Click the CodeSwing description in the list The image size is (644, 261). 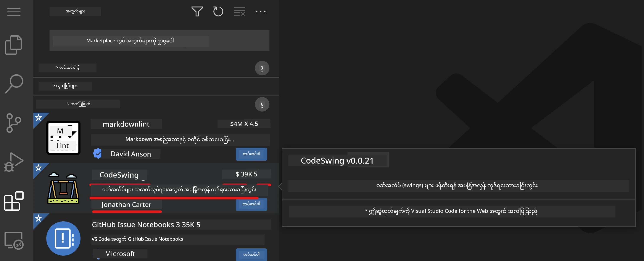point(179,190)
